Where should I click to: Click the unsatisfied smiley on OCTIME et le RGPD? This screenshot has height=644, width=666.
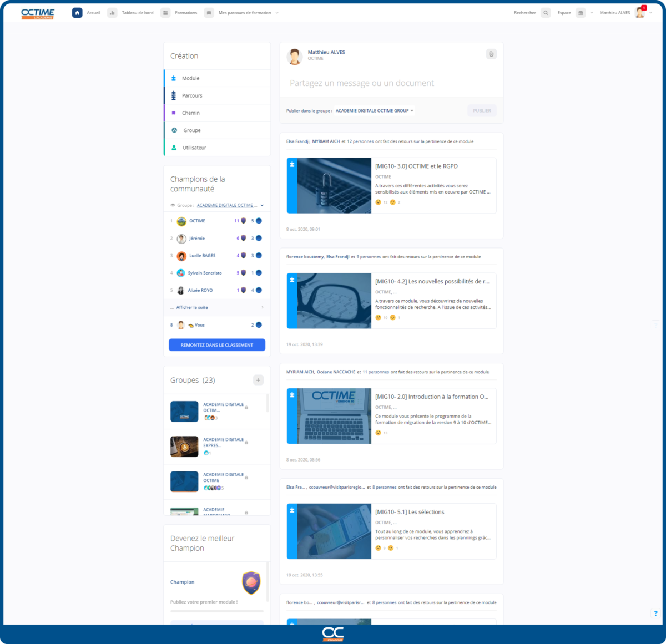(x=392, y=202)
